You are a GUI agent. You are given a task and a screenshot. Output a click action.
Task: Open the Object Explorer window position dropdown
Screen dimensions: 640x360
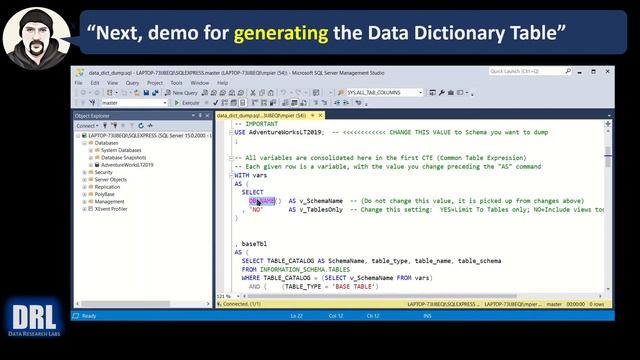click(193, 116)
